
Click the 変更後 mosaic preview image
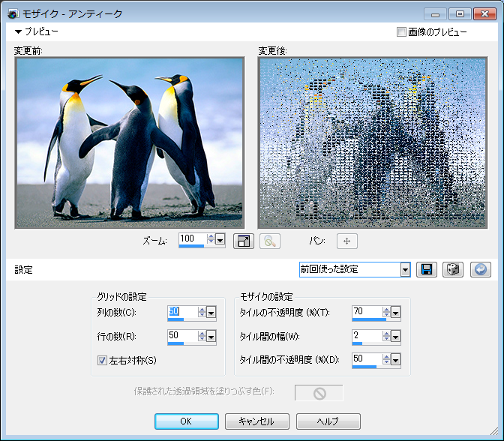click(373, 143)
